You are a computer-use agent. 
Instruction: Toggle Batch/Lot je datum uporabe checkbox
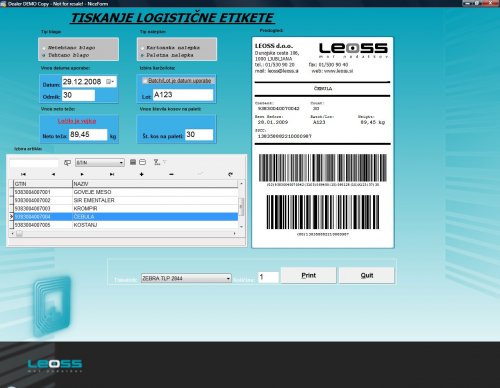(144, 81)
